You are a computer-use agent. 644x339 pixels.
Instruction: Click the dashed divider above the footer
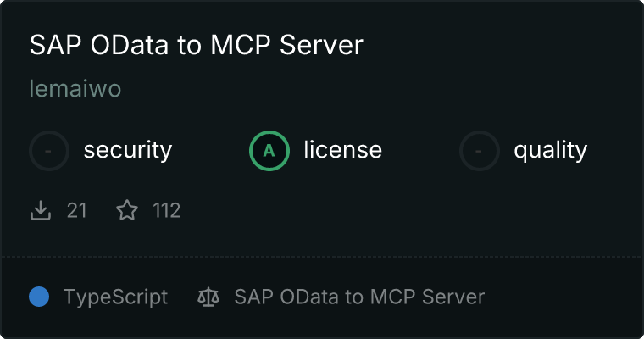click(322, 256)
